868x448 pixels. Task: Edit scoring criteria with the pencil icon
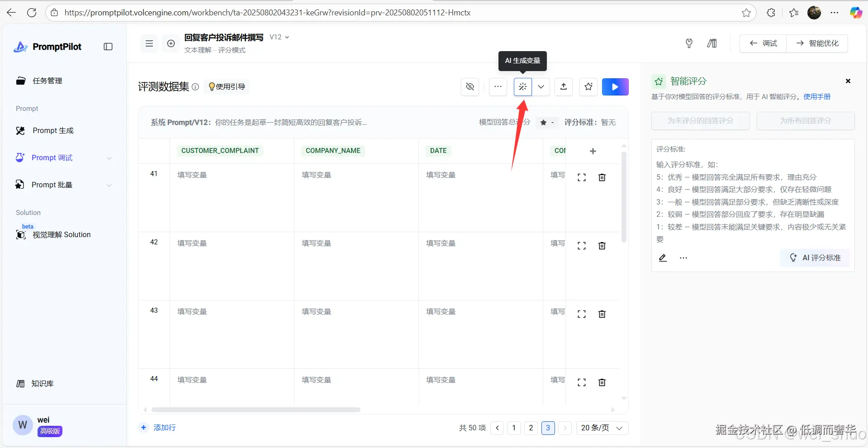click(x=663, y=258)
